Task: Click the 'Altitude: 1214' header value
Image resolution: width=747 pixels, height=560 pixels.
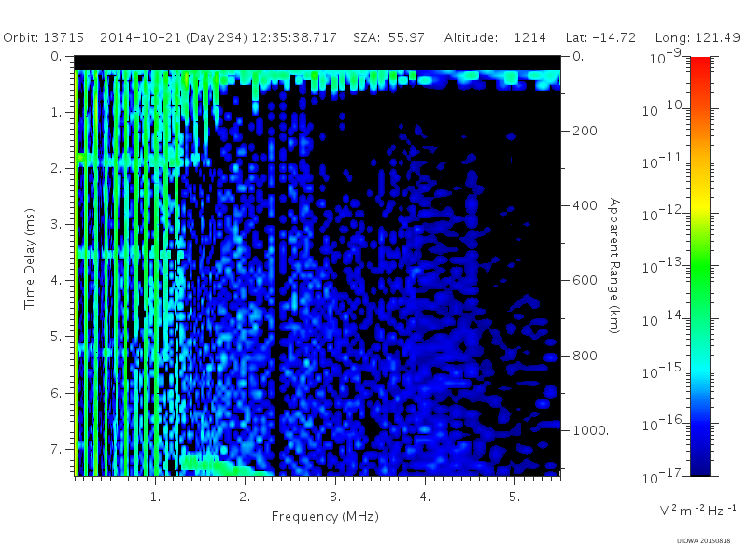Action: point(495,37)
